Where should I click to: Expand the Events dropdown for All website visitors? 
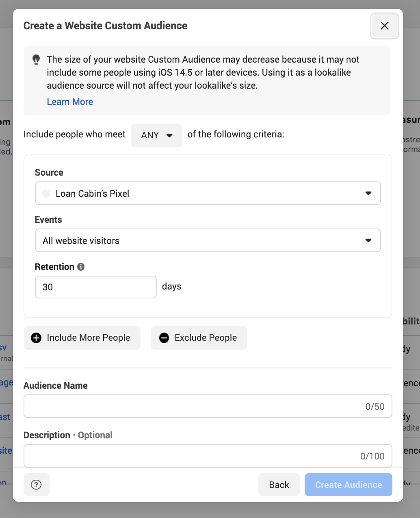208,240
